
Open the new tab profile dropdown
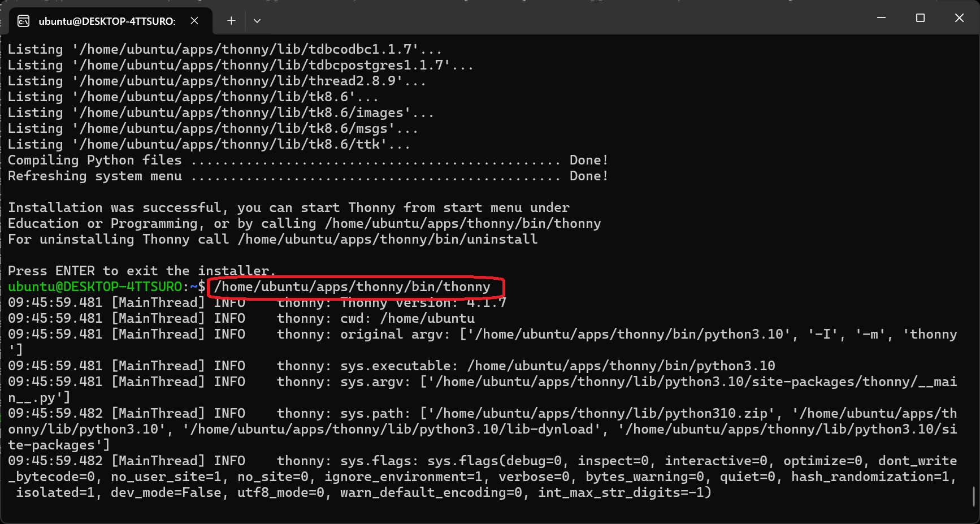[x=257, y=21]
